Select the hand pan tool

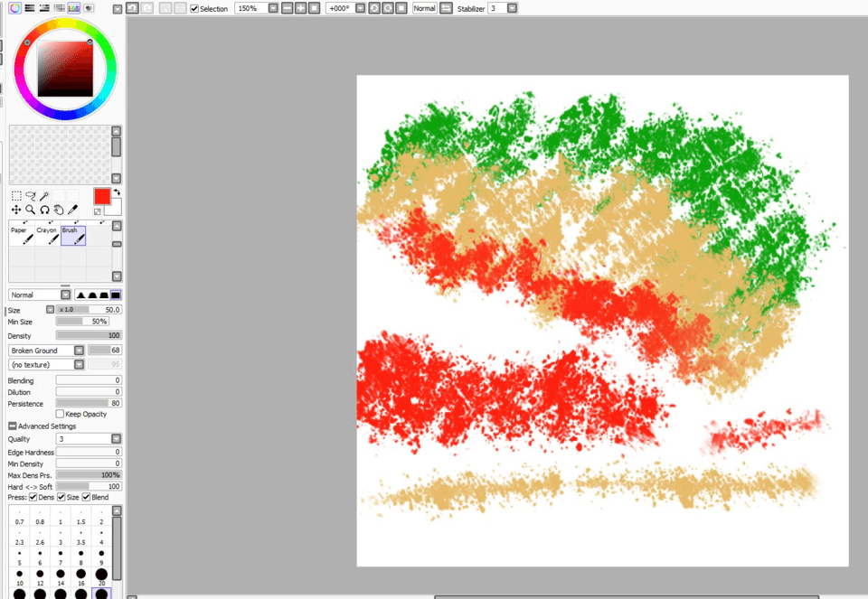59,210
